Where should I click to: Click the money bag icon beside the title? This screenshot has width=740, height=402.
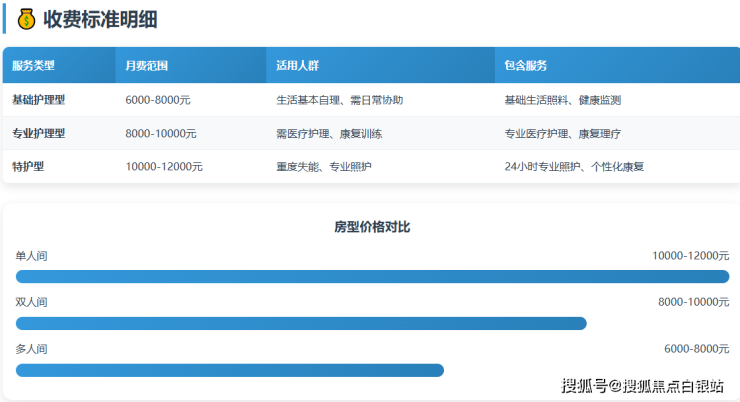(x=27, y=19)
